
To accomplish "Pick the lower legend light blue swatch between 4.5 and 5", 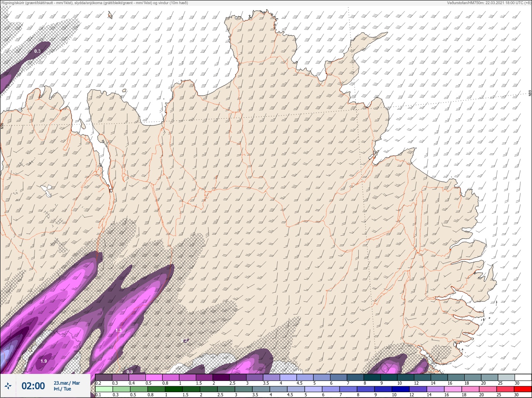I will click(296, 389).
